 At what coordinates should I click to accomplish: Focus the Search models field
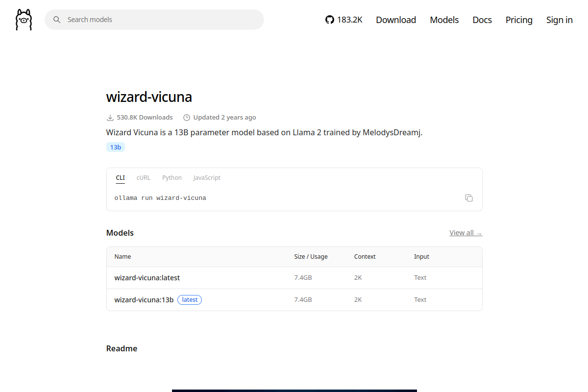[x=154, y=20]
